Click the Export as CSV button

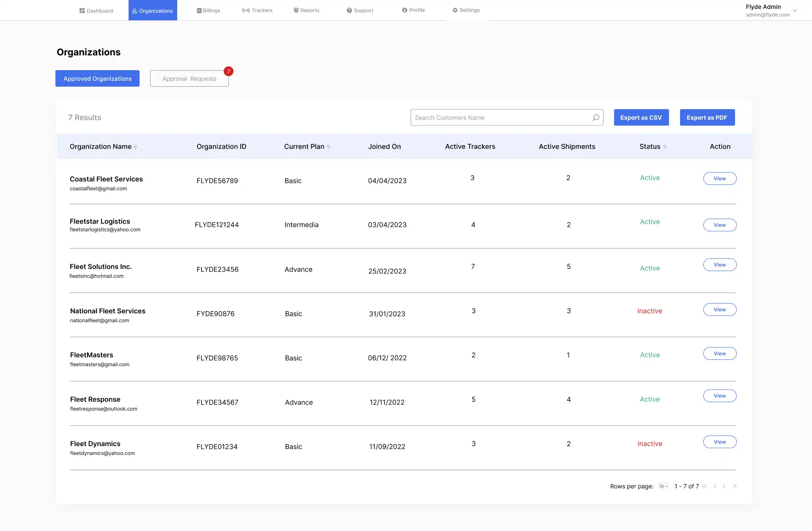(x=641, y=118)
